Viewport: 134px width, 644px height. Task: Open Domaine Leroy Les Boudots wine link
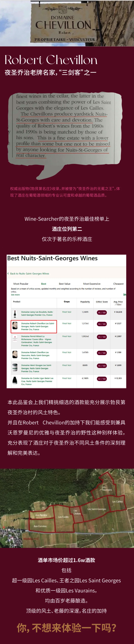coord(37,313)
